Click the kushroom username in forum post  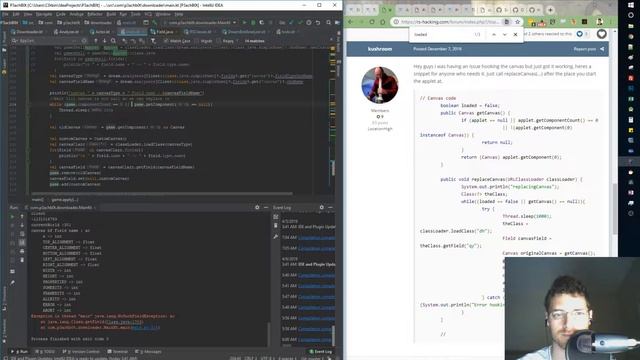coord(380,49)
